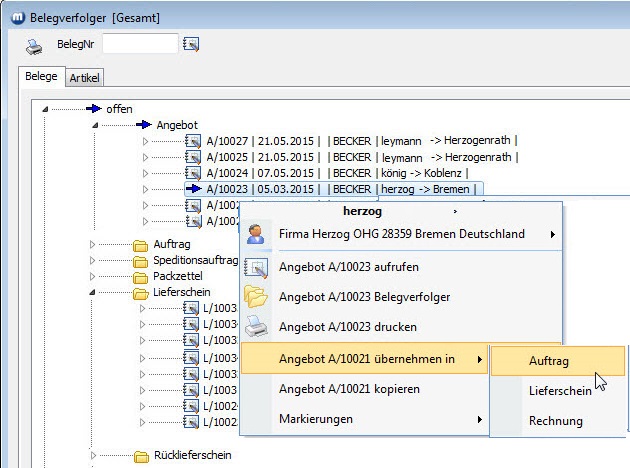Collapse the offen root node
The image size is (630, 468).
(46, 109)
